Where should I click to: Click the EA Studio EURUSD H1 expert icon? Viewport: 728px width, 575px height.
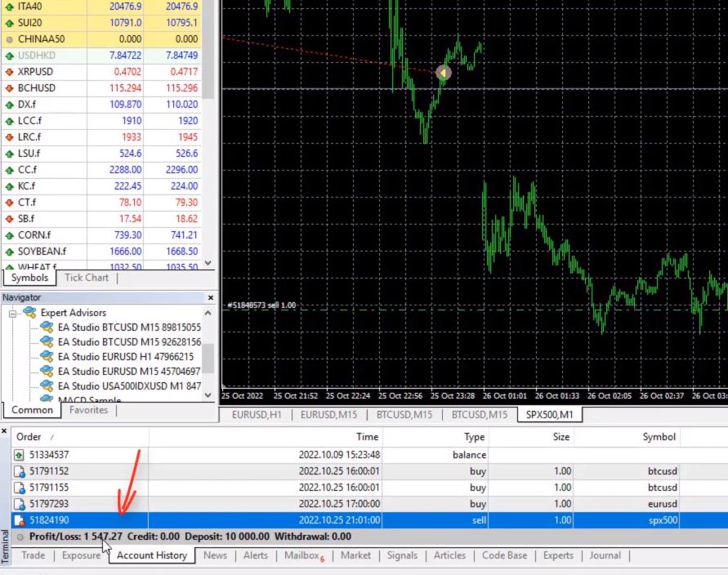pyautogui.click(x=47, y=354)
